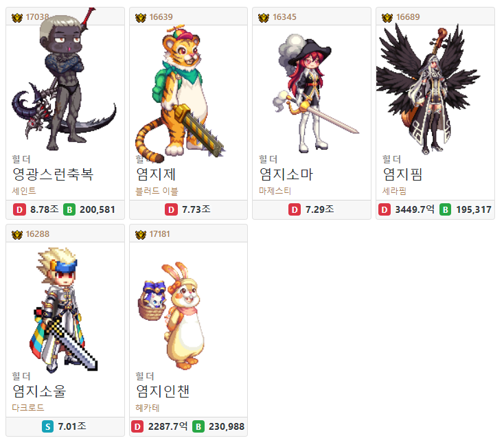Screen dimensions: 504x447
Task: Click the crown icon next to 16689
Action: click(387, 17)
